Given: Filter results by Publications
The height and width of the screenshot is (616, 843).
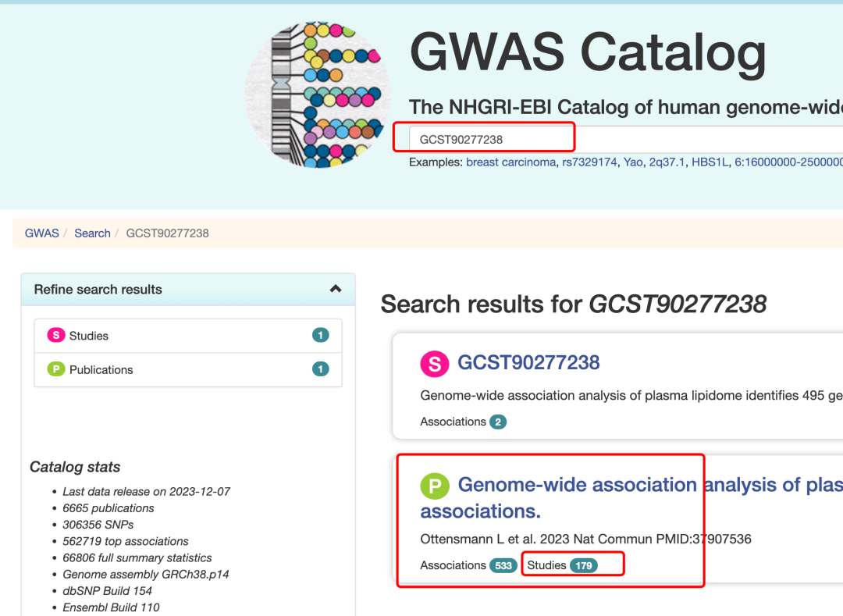Looking at the screenshot, I should coord(101,369).
